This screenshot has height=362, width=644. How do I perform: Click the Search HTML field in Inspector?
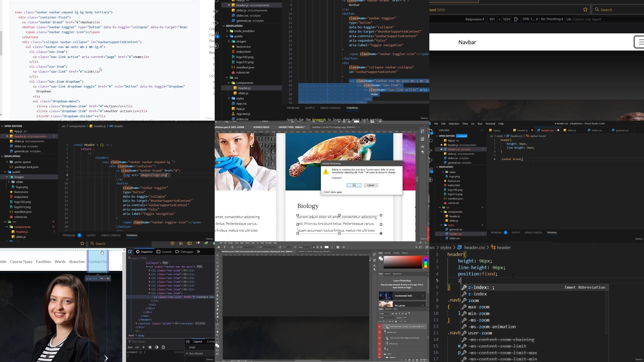point(170,258)
